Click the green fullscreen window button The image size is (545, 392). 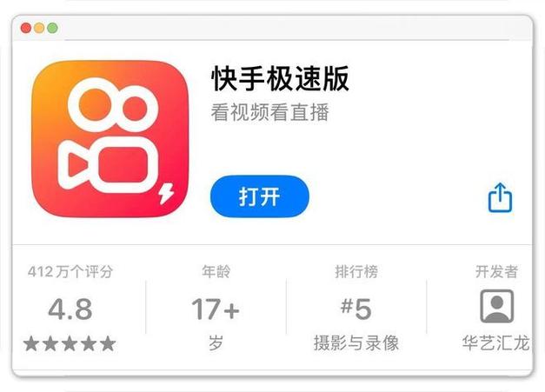click(52, 28)
